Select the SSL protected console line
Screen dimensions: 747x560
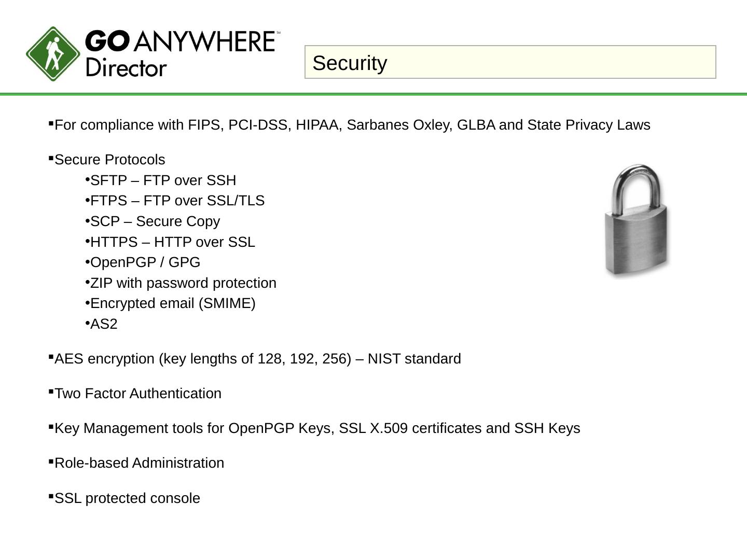point(127,498)
